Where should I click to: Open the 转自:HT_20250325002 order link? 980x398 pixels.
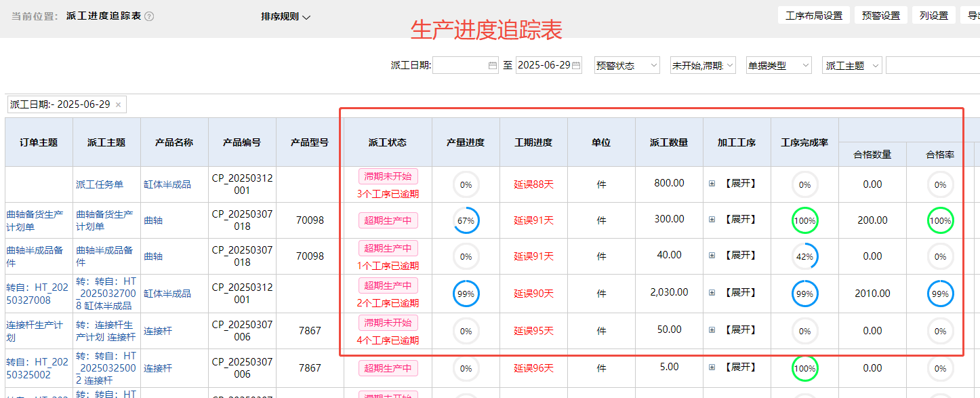coord(37,368)
